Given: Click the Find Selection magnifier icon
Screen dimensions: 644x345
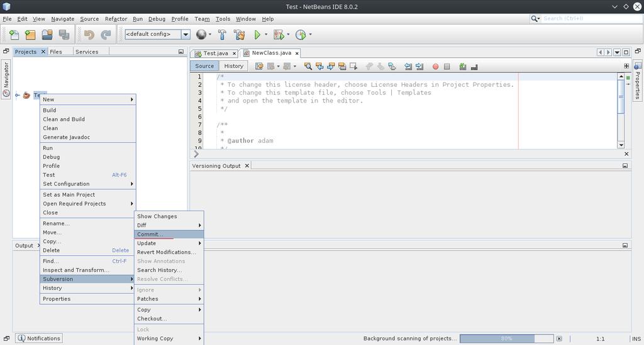Looking at the screenshot, I should 308,67.
